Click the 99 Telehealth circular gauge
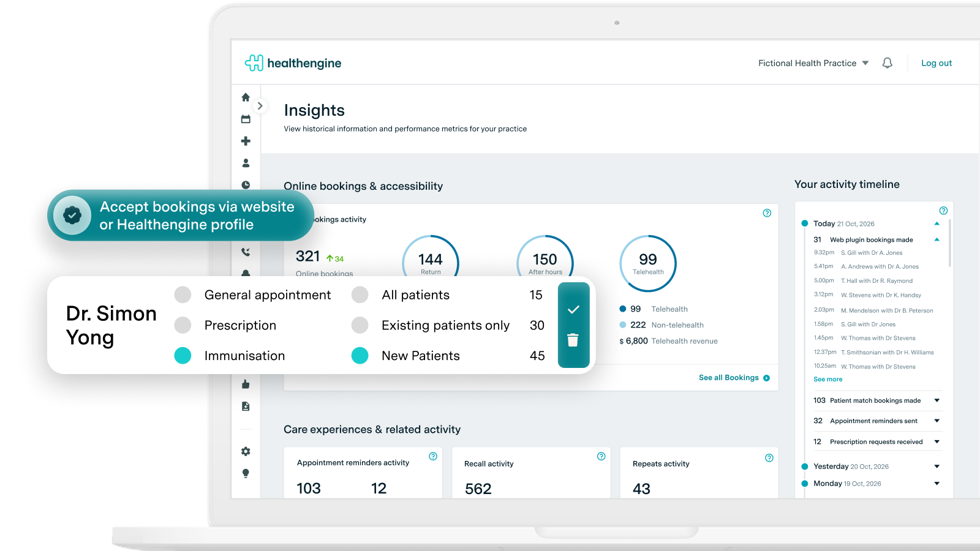Screen dimensions: 980x551 [x=648, y=263]
